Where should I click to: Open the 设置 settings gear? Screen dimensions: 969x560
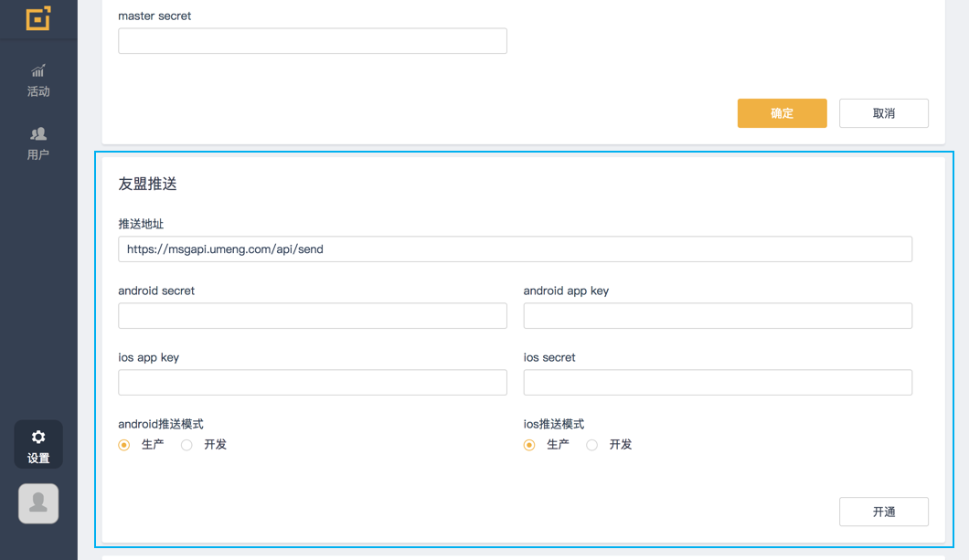pyautogui.click(x=38, y=445)
